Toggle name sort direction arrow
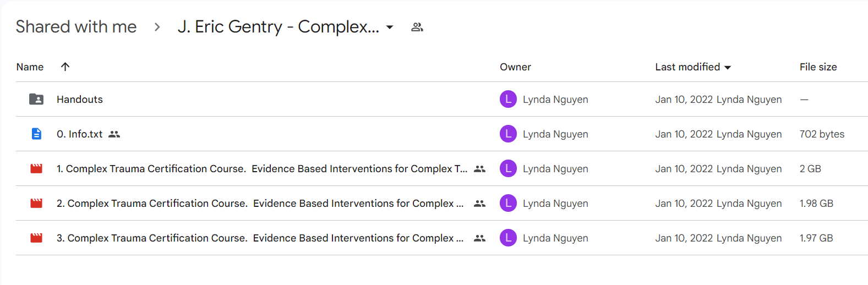The width and height of the screenshot is (868, 285). click(x=65, y=67)
